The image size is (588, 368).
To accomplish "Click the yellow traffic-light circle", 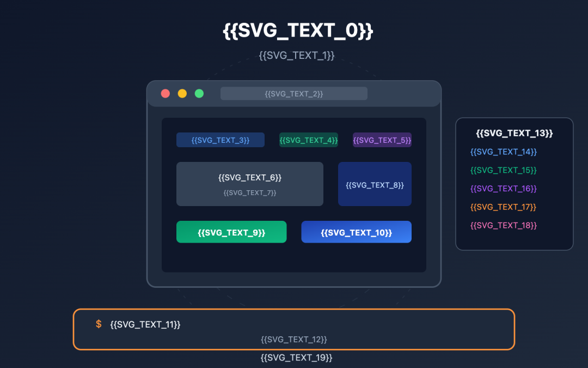I will pos(182,93).
